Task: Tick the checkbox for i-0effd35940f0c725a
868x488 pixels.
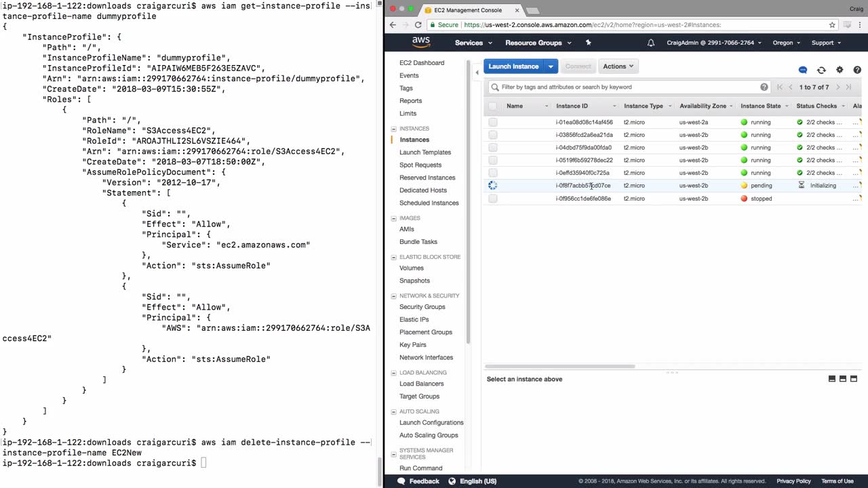Action: click(x=493, y=173)
